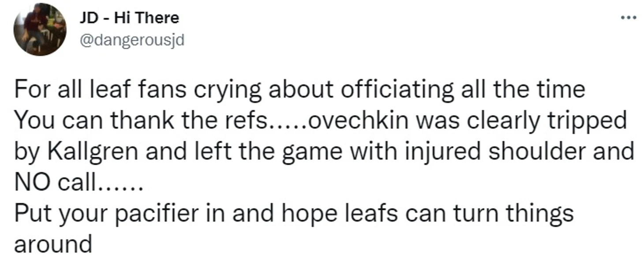Click the final word "around"
The image size is (644, 257).
pos(52,243)
